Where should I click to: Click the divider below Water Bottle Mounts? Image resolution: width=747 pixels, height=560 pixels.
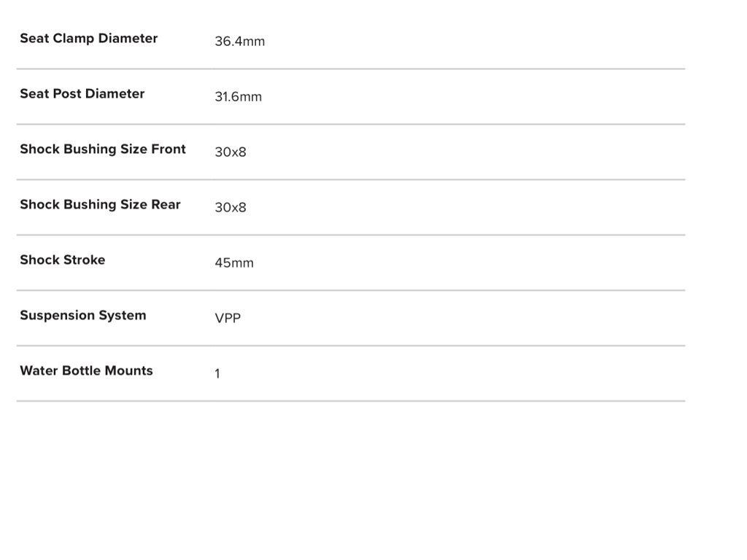pos(350,401)
